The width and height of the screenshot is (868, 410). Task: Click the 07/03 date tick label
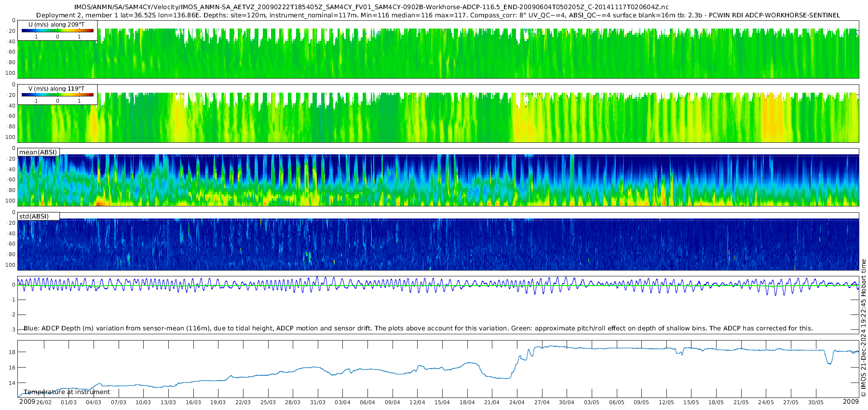(119, 402)
